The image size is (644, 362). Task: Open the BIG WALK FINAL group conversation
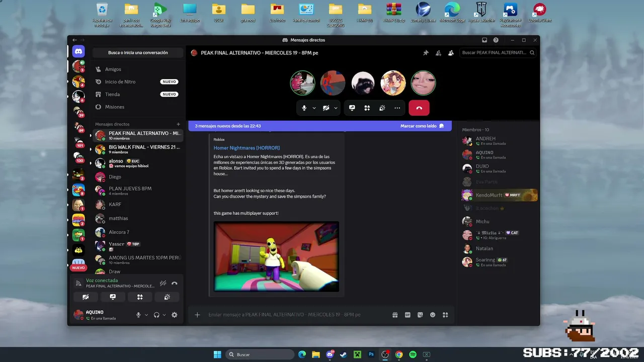coord(138,149)
